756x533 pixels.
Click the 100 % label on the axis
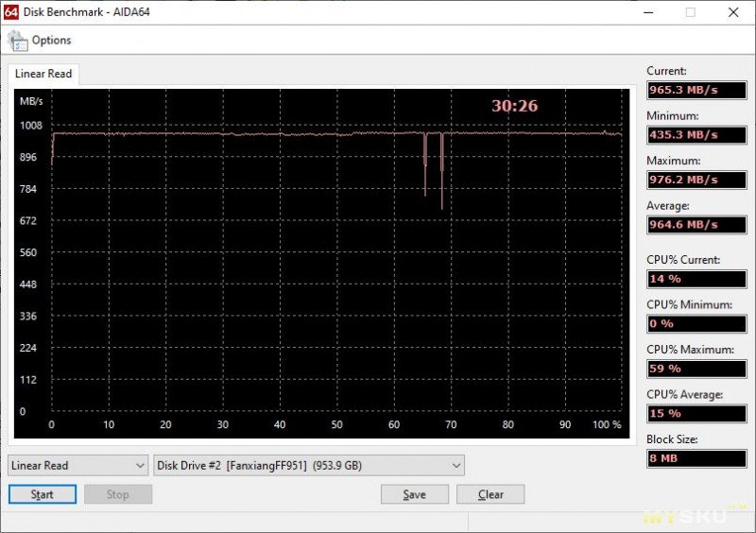[607, 424]
